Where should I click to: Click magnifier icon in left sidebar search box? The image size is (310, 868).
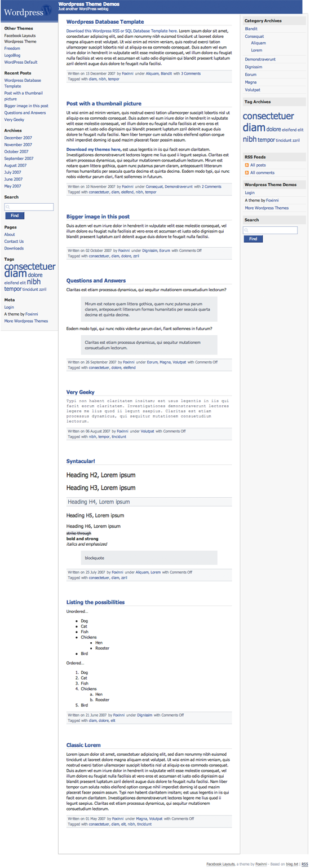(x=7, y=207)
